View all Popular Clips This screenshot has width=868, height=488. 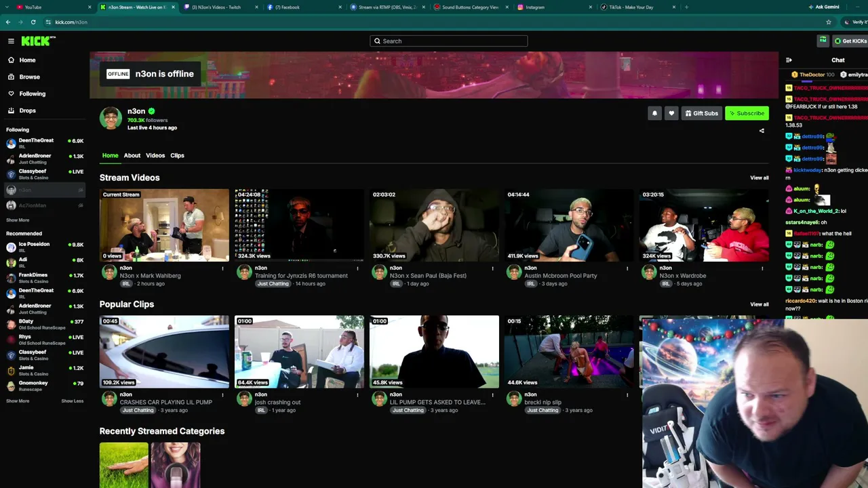[759, 305]
